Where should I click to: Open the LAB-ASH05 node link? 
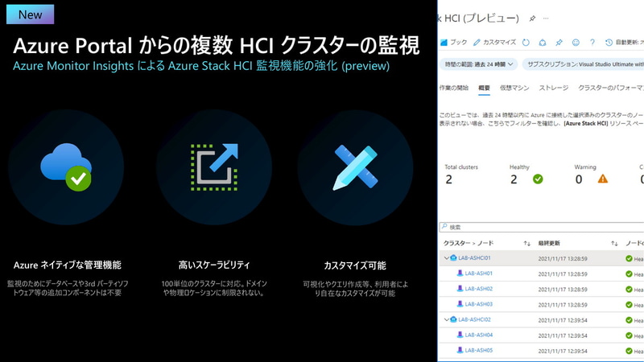click(x=478, y=351)
